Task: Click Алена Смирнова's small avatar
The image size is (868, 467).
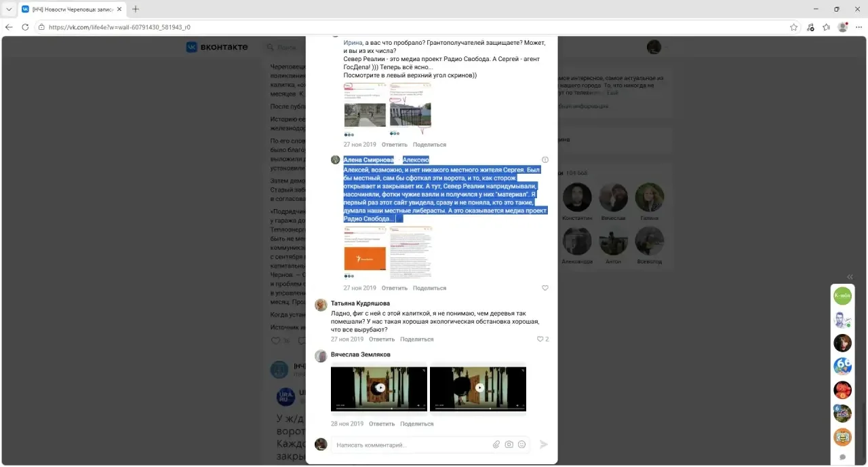Action: [335, 160]
